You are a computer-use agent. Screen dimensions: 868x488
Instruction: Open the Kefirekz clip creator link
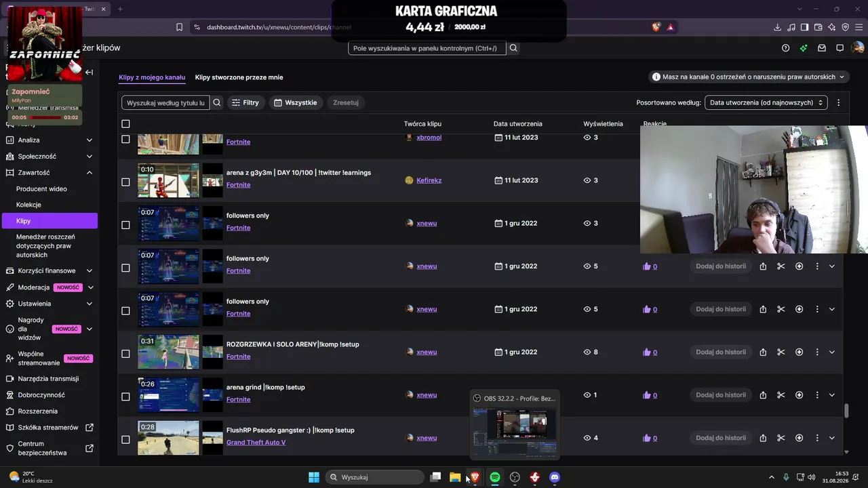click(429, 180)
